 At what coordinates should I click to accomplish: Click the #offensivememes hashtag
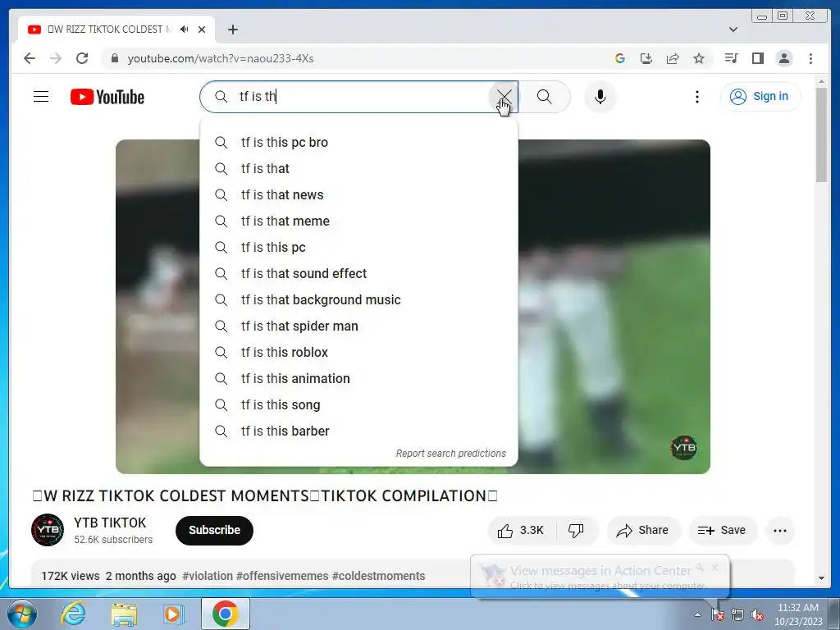pos(282,576)
